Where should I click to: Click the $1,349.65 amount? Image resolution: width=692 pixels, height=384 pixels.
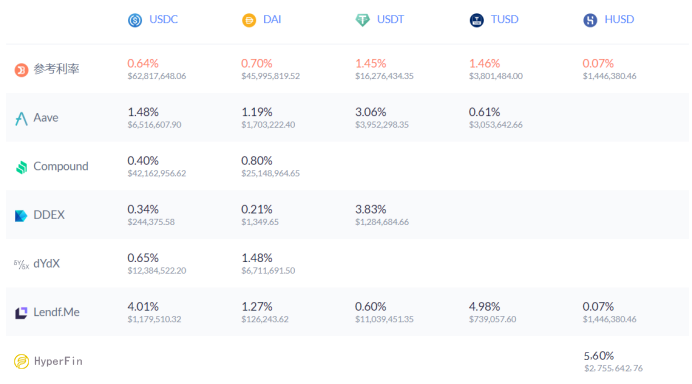(260, 222)
